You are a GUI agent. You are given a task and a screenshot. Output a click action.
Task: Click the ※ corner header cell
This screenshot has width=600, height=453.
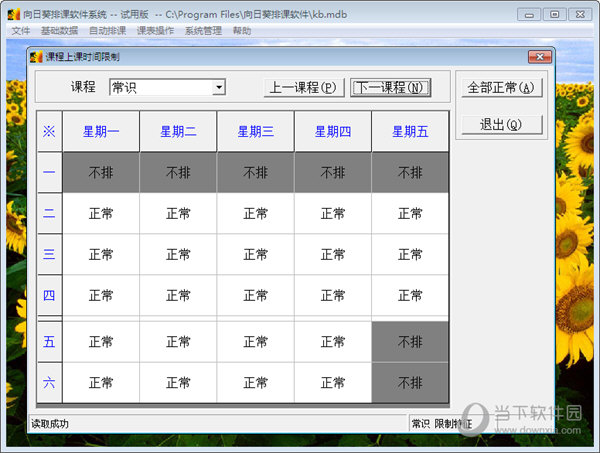(x=49, y=132)
